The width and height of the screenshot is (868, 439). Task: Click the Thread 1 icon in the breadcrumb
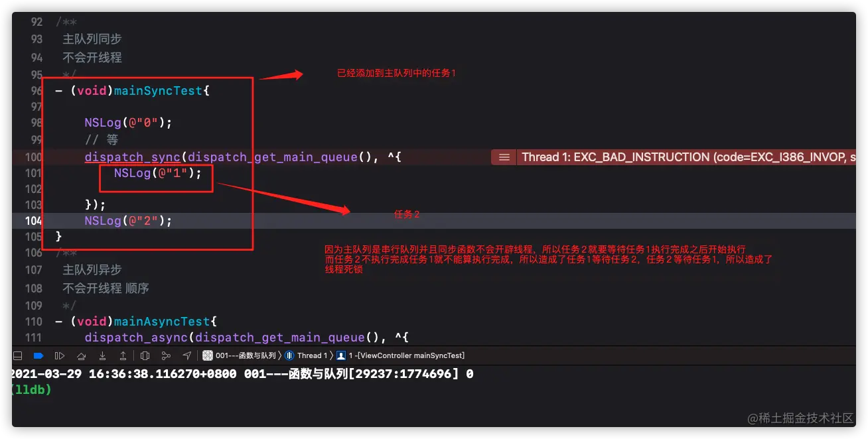pos(289,355)
